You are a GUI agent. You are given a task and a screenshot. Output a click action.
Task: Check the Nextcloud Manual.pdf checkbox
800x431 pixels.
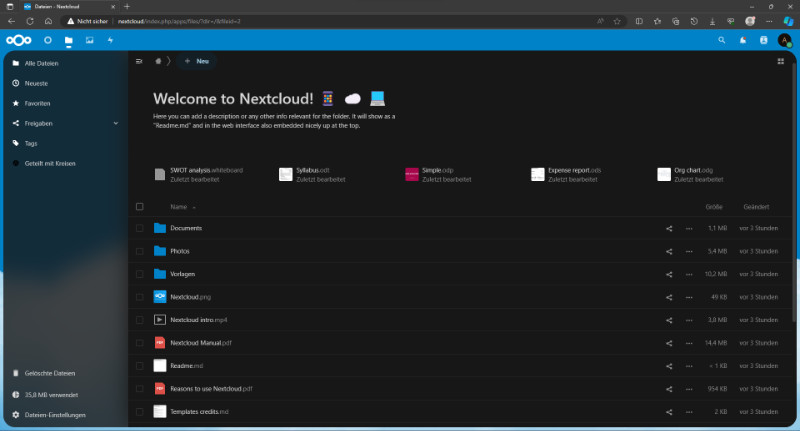[140, 343]
